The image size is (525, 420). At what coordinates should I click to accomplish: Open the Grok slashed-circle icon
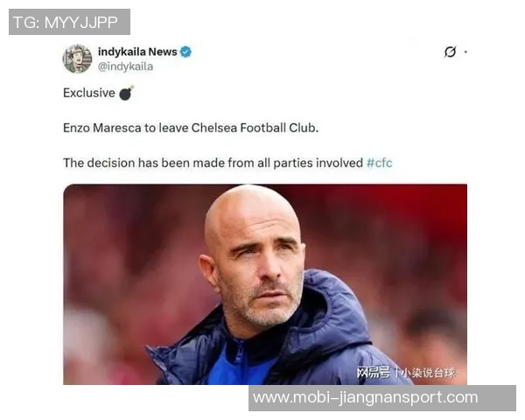click(450, 52)
